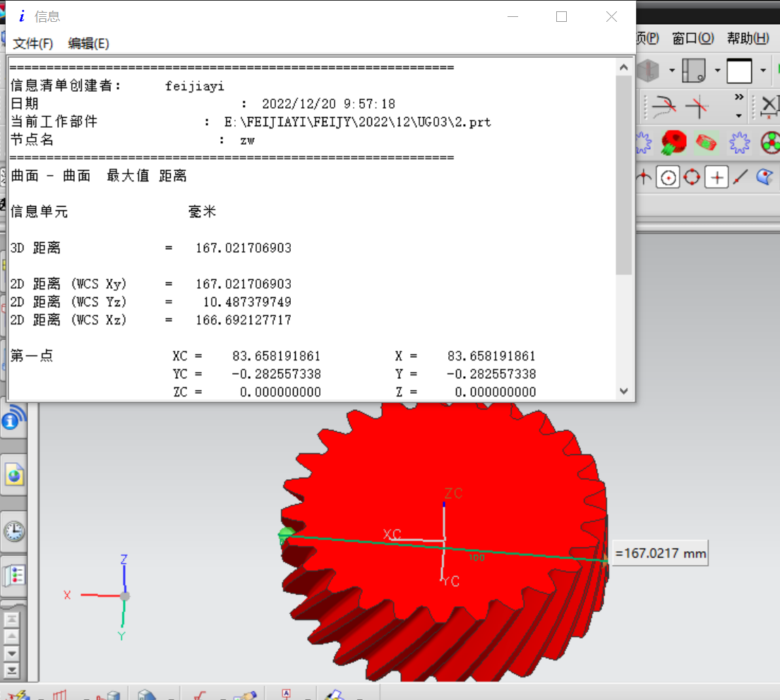The image size is (780, 700).
Task: Open the toolbar options down arrow
Action: tap(739, 116)
